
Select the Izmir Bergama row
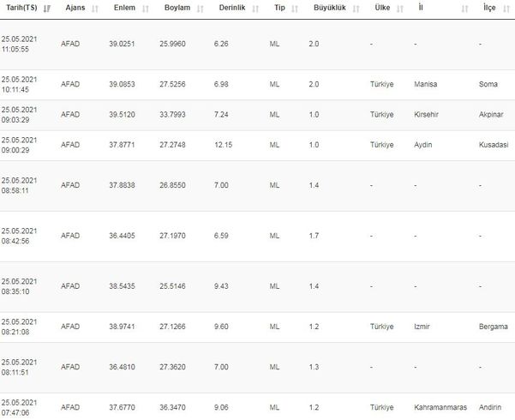(257, 327)
